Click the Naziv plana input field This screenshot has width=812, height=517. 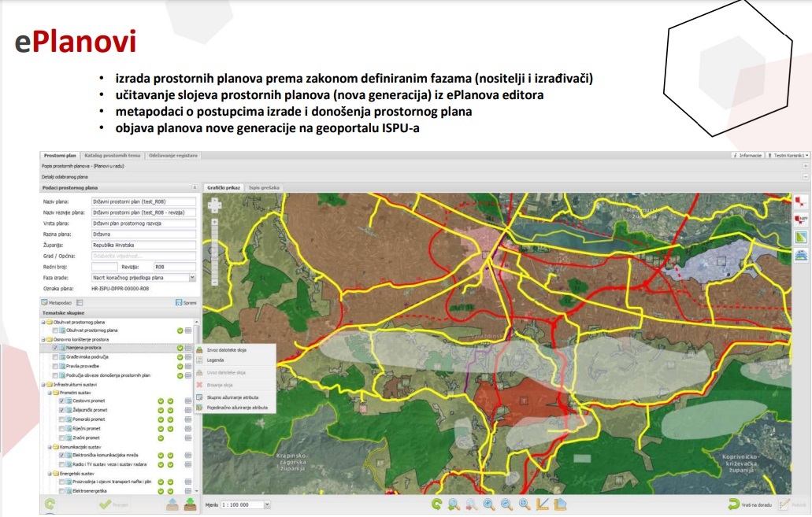[143, 201]
